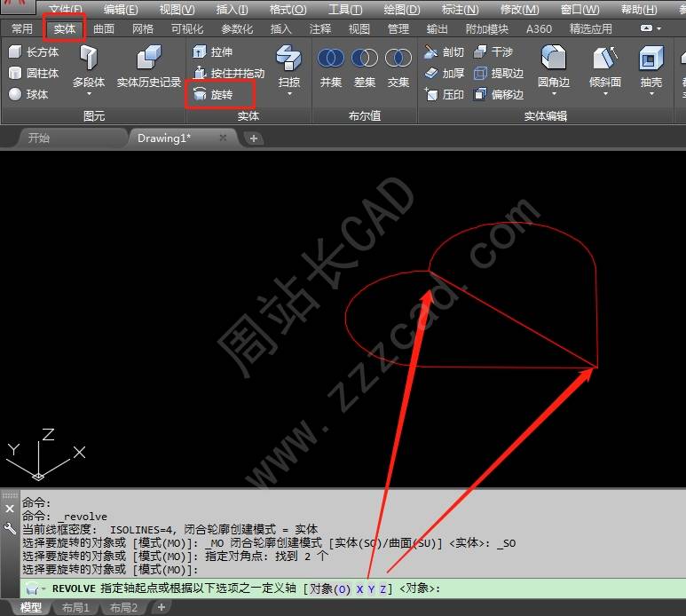Viewport: 686px width, 616px height.
Task: Switch to the 精选应用 ribbon tab
Action: pyautogui.click(x=591, y=29)
